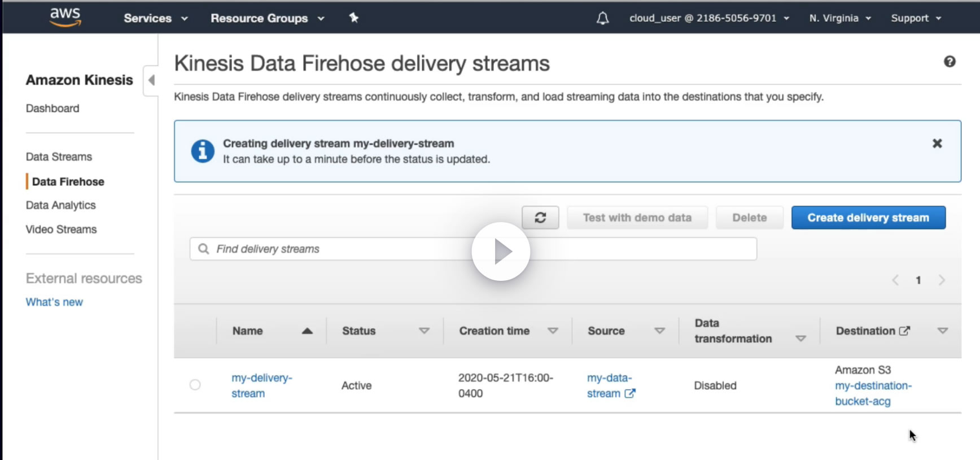Go to next page arrow
This screenshot has height=460, width=980.
941,280
